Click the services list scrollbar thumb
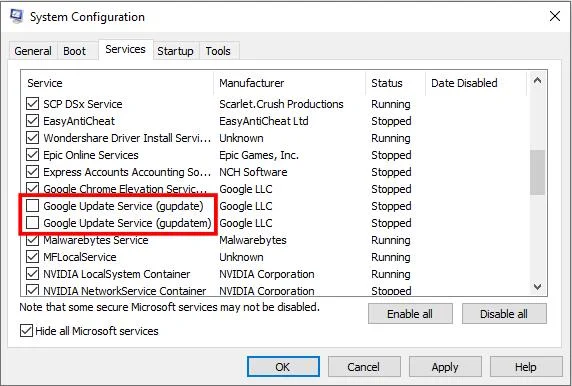572x386 pixels. tap(537, 172)
